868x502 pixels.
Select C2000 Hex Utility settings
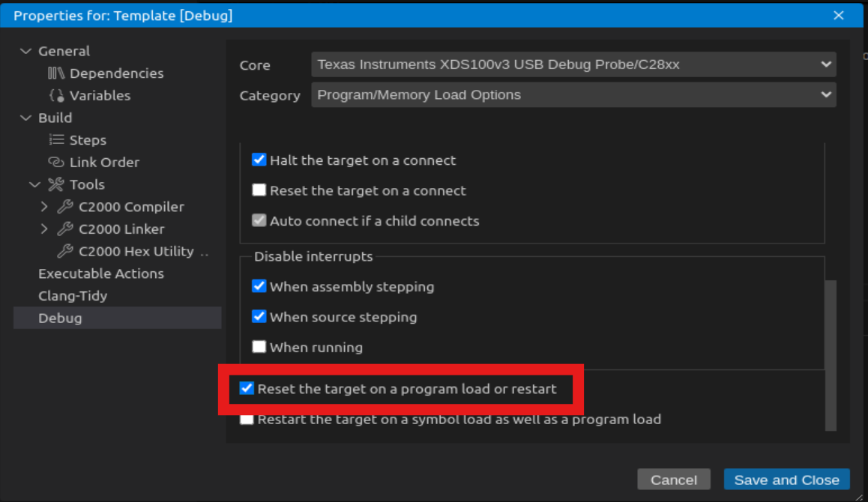tap(136, 251)
